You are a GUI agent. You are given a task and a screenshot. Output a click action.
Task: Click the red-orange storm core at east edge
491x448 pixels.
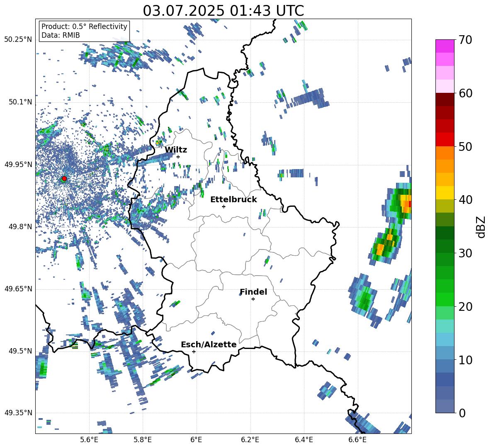pyautogui.click(x=406, y=203)
